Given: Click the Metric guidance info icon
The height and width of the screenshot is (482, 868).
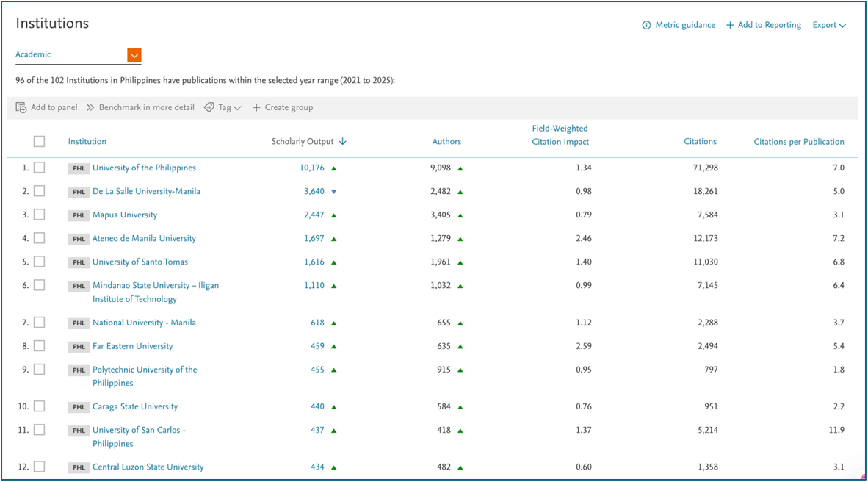Looking at the screenshot, I should pyautogui.click(x=646, y=25).
